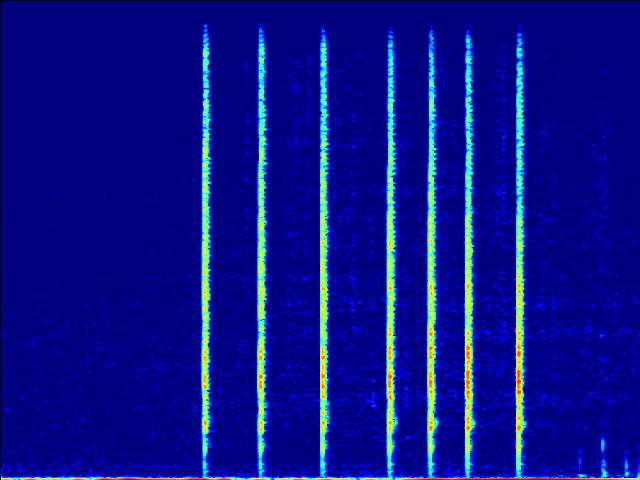
Task: Click the empty upper-right area past the last pulse
Action: (585, 100)
